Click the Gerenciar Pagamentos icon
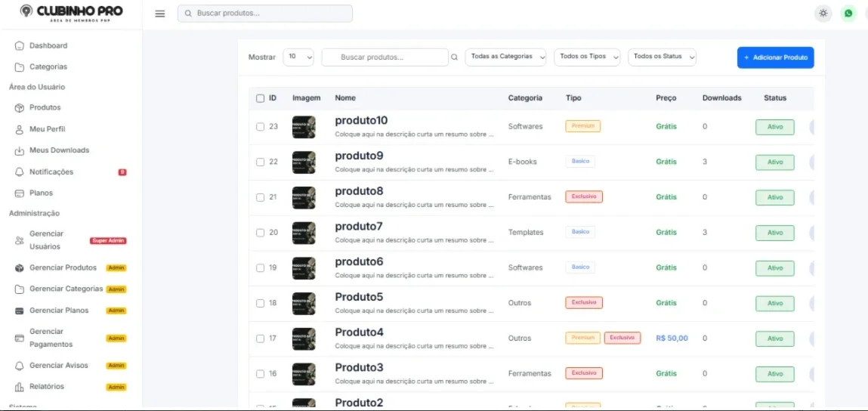The height and width of the screenshot is (411, 868). [20, 338]
